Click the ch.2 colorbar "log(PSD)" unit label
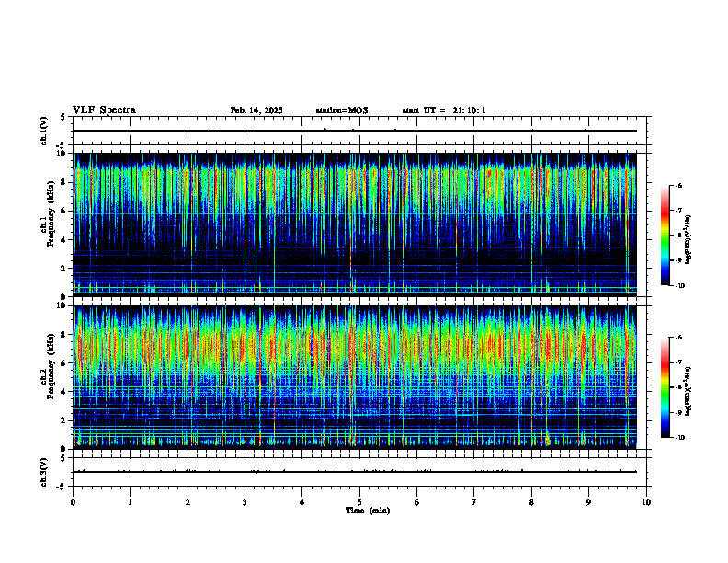 click(x=688, y=392)
